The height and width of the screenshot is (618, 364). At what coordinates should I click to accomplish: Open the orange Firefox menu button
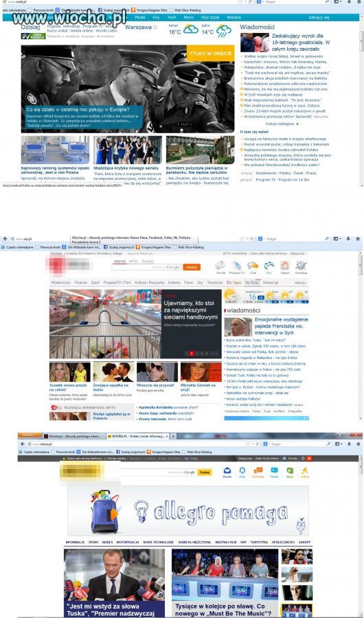[30, 435]
